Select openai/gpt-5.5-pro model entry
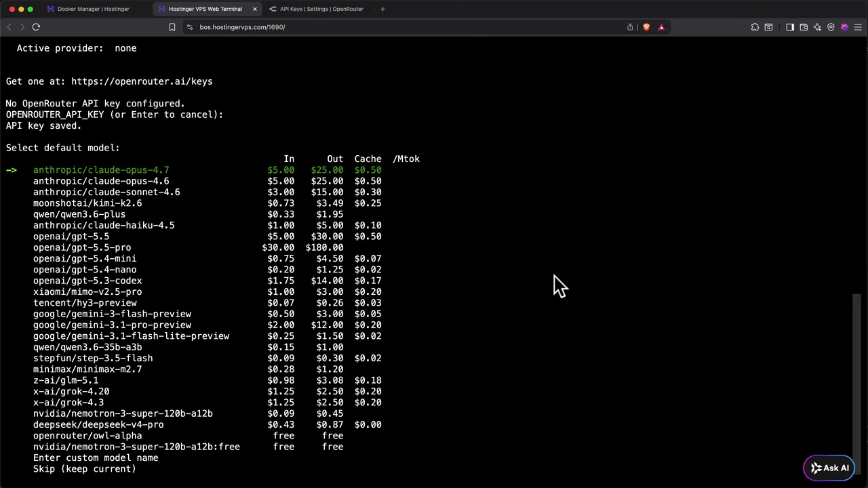The image size is (868, 488). click(x=82, y=247)
